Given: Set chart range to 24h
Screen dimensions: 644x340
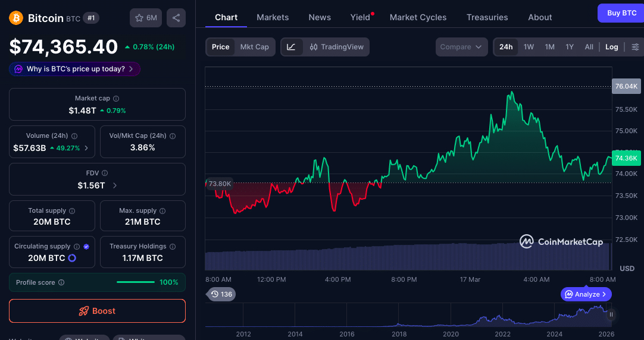Looking at the screenshot, I should pos(506,47).
